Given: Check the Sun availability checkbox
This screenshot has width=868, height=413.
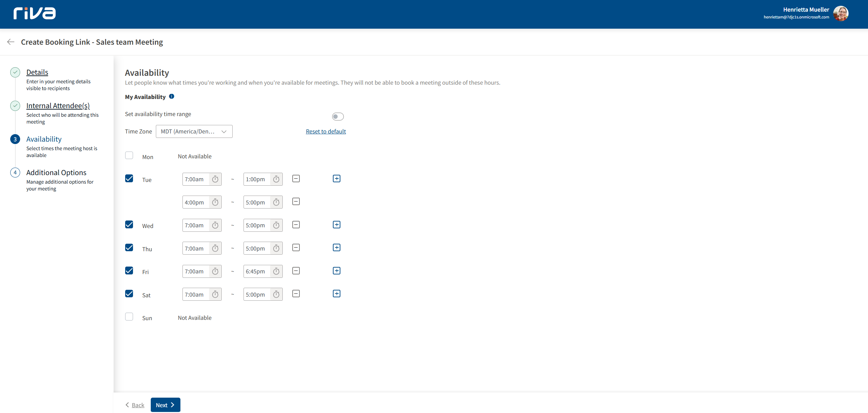Looking at the screenshot, I should 129,317.
